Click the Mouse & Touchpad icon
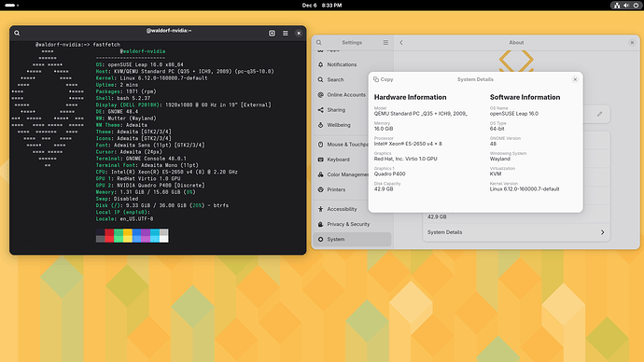The image size is (644, 362). tap(321, 145)
